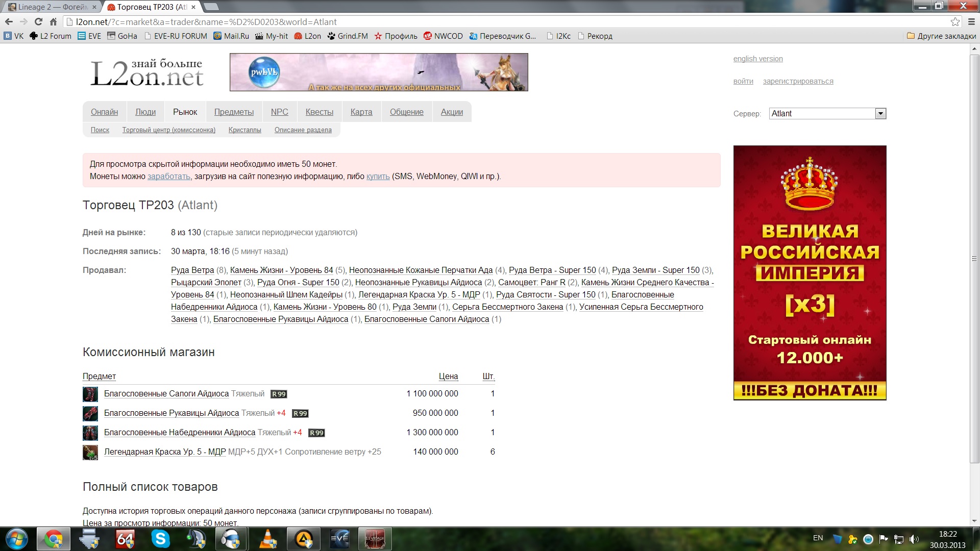Viewport: 980px width, 551px height.
Task: Click Легендарная Краска item icon
Action: point(90,452)
